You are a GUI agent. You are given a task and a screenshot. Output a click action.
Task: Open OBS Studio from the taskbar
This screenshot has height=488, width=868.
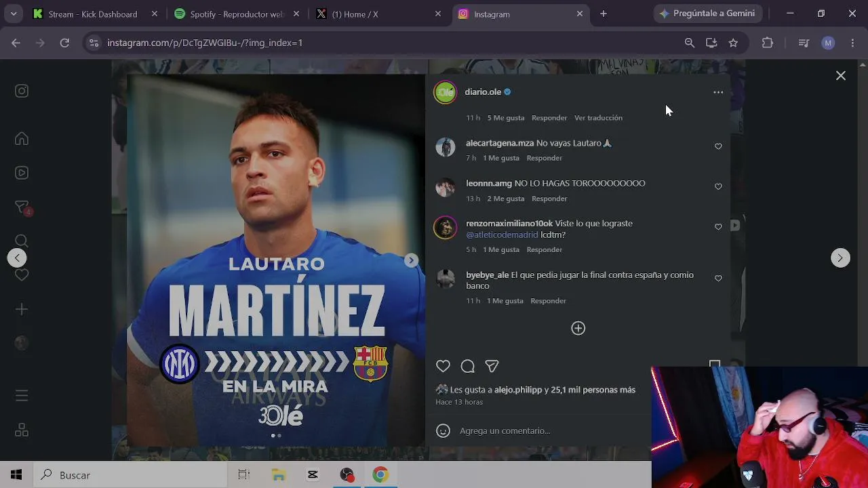point(347,475)
